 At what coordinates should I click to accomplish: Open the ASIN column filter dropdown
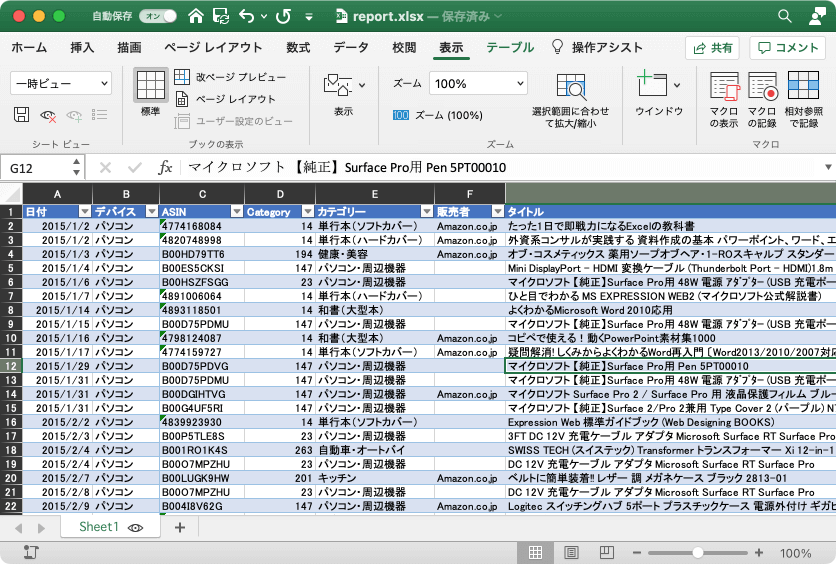(x=237, y=212)
